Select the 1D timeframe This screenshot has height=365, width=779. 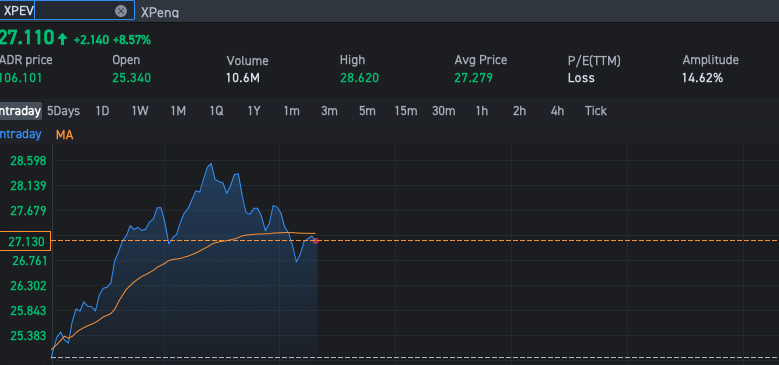[102, 111]
